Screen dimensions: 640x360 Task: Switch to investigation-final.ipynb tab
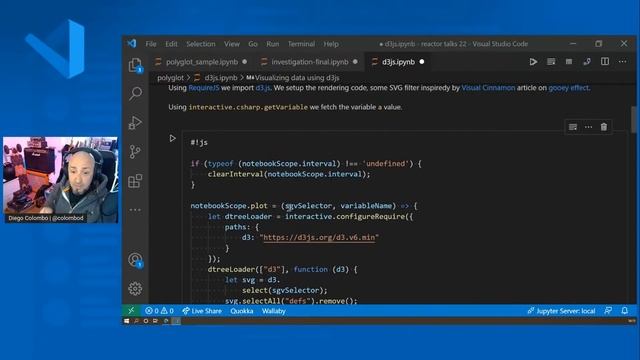point(310,62)
